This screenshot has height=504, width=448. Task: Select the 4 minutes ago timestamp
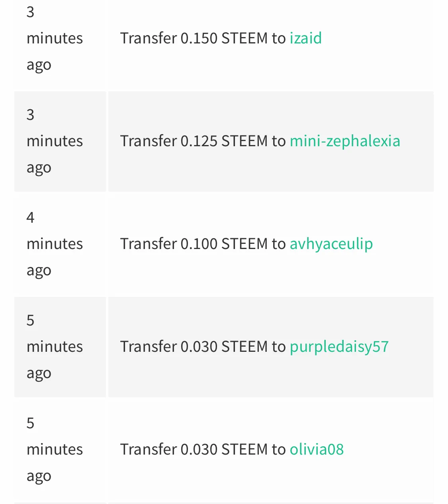[x=55, y=244]
